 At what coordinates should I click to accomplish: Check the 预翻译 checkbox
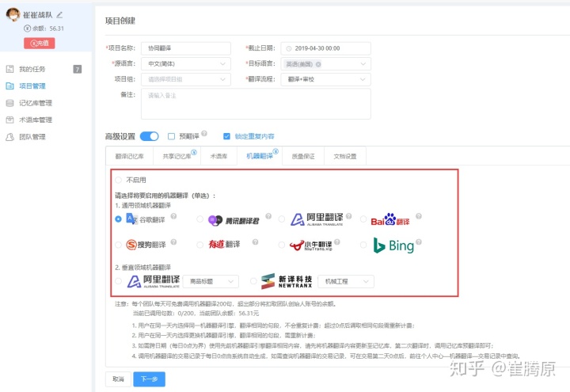pyautogui.click(x=171, y=136)
